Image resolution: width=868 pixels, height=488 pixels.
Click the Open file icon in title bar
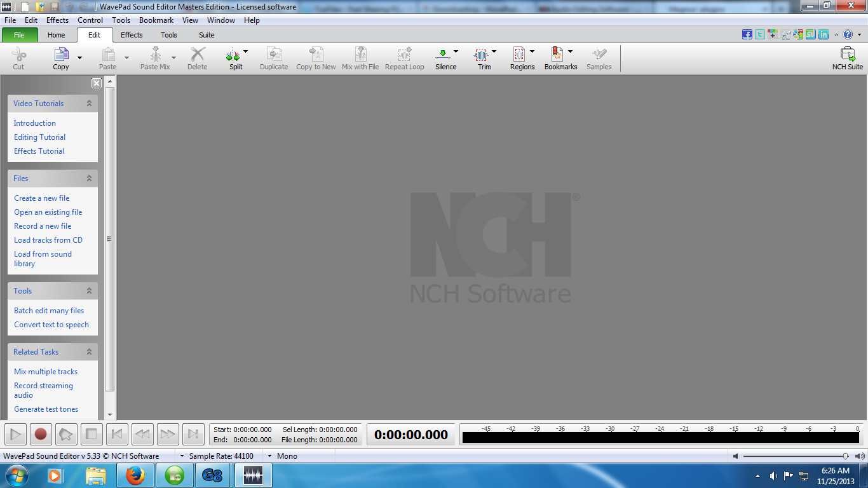pyautogui.click(x=40, y=7)
